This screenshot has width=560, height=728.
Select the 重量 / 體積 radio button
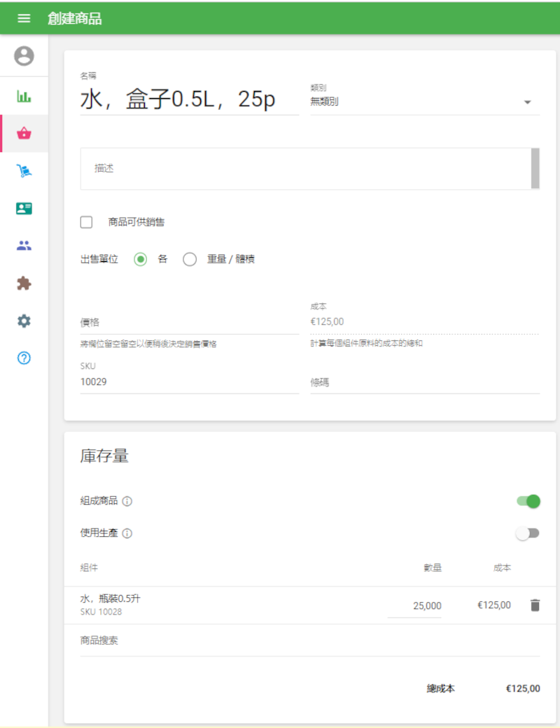190,259
